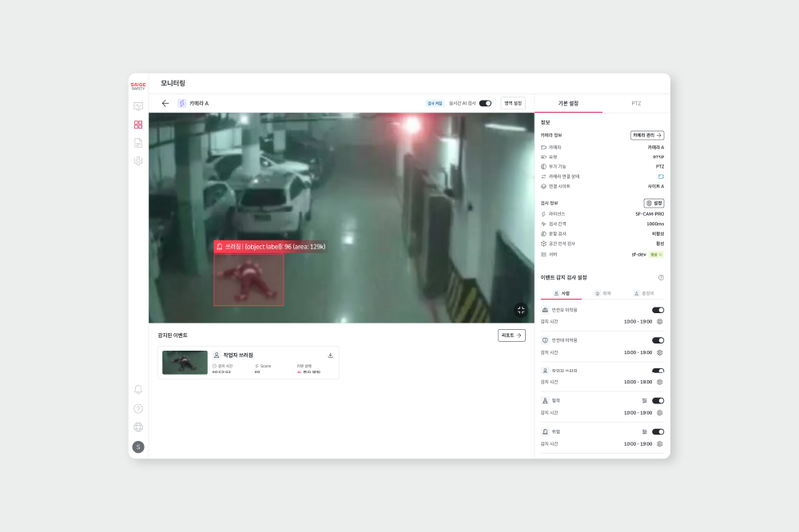799x532 pixels.
Task: Click the detected event thumbnail image
Action: point(185,362)
